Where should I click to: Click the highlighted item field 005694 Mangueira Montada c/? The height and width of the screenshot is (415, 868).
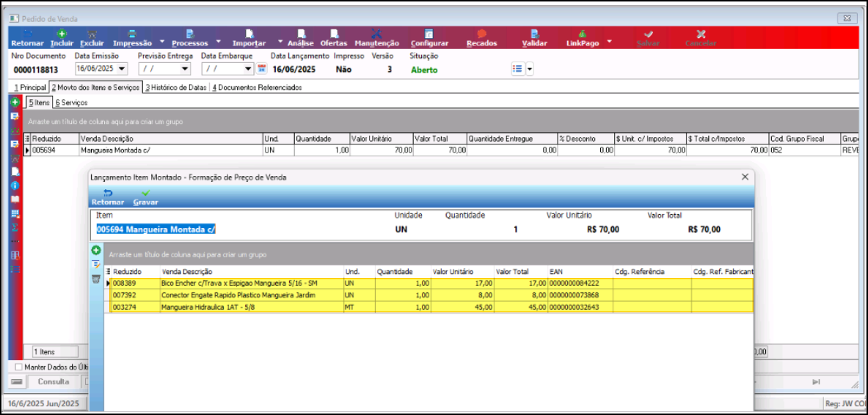[156, 229]
